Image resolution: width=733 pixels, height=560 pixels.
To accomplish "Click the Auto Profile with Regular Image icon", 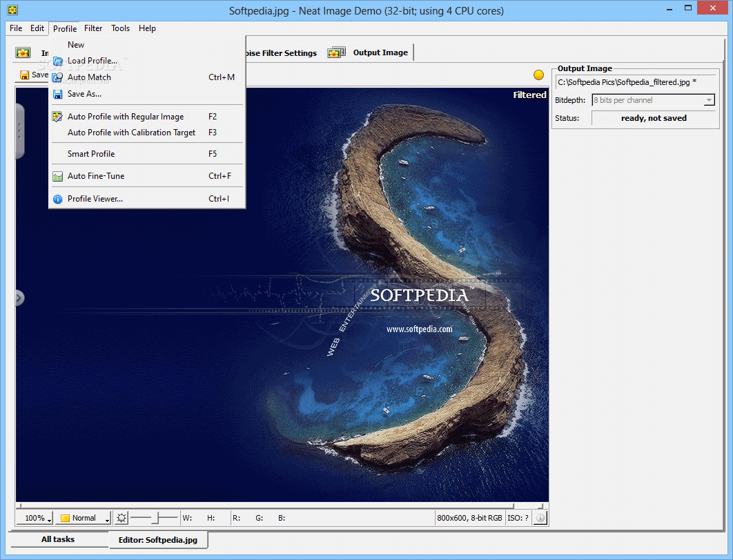I will (x=57, y=117).
